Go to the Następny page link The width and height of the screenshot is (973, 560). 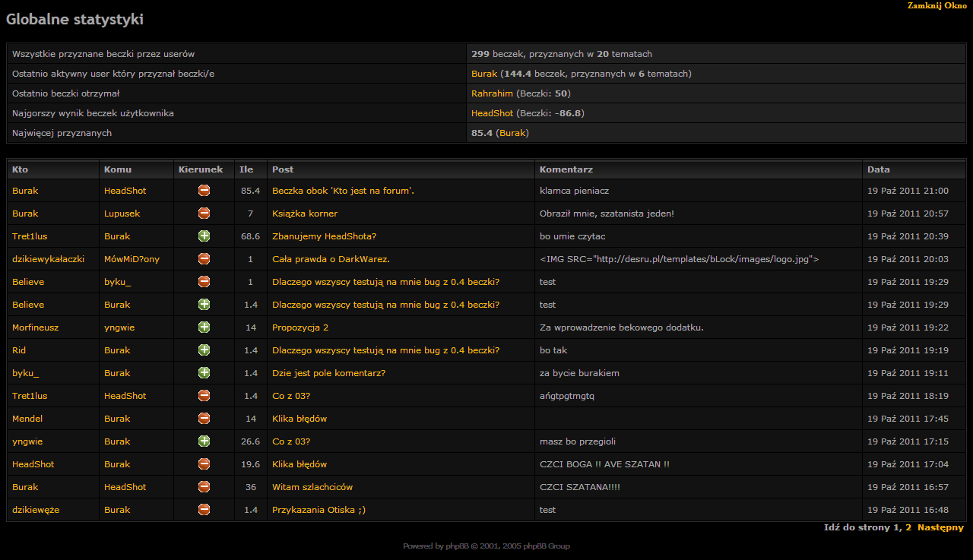pyautogui.click(x=940, y=527)
